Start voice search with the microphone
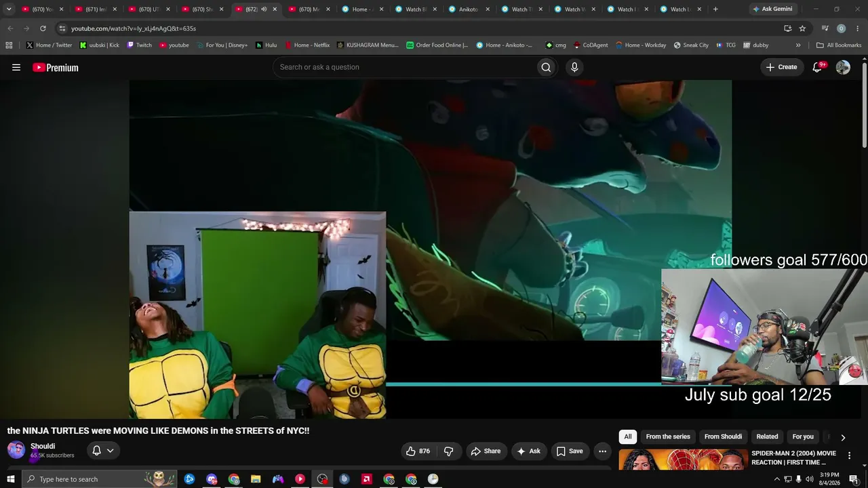Image resolution: width=868 pixels, height=488 pixels. point(574,67)
